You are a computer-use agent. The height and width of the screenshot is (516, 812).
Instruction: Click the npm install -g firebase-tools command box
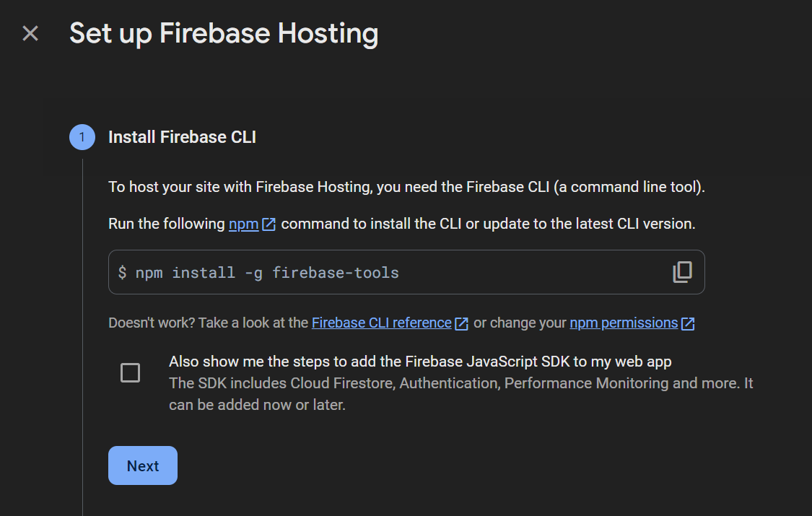[406, 272]
